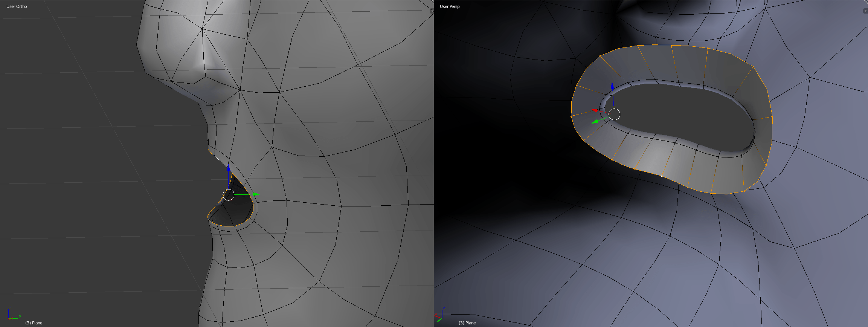This screenshot has height=327, width=868.
Task: Click the green Y-axis arrow in the Persp view
Action: coord(595,122)
